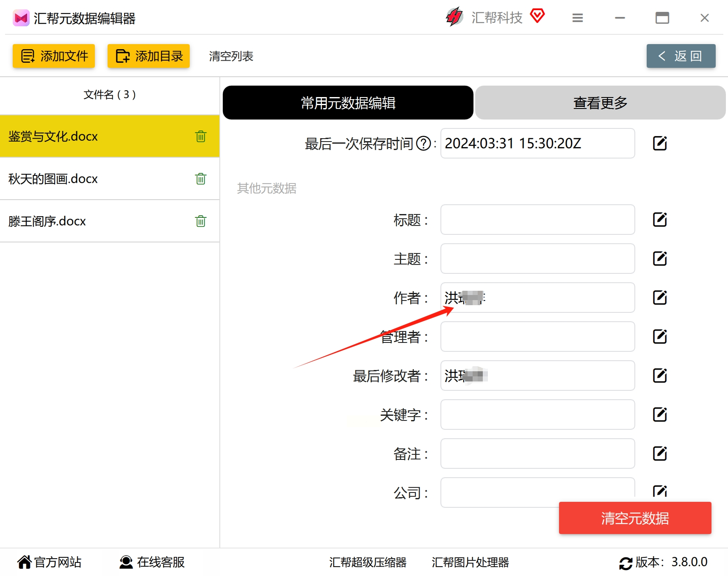This screenshot has height=576, width=728.
Task: Click edit icon for 备注 field
Action: [x=660, y=454]
